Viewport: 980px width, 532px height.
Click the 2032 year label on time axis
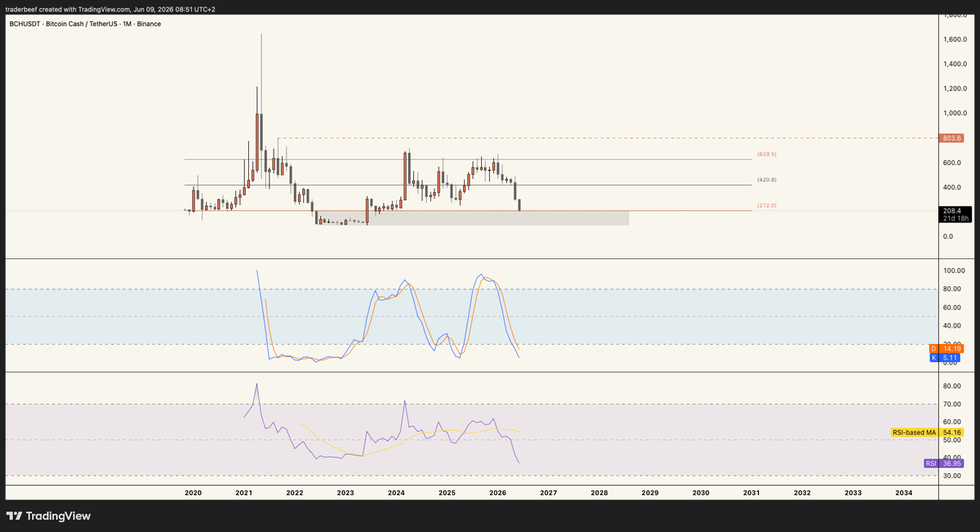pos(802,493)
